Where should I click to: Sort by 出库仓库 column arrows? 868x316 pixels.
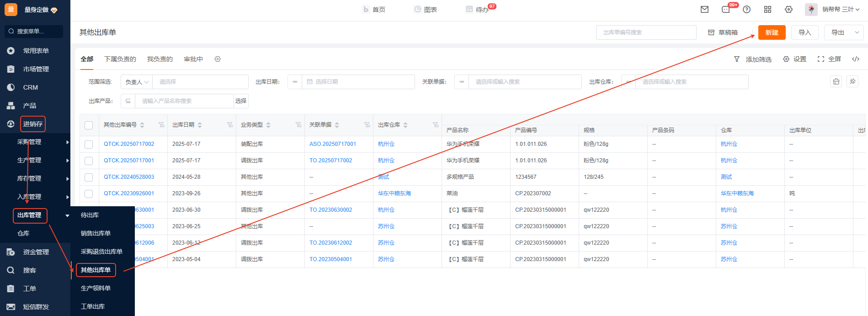pos(405,125)
